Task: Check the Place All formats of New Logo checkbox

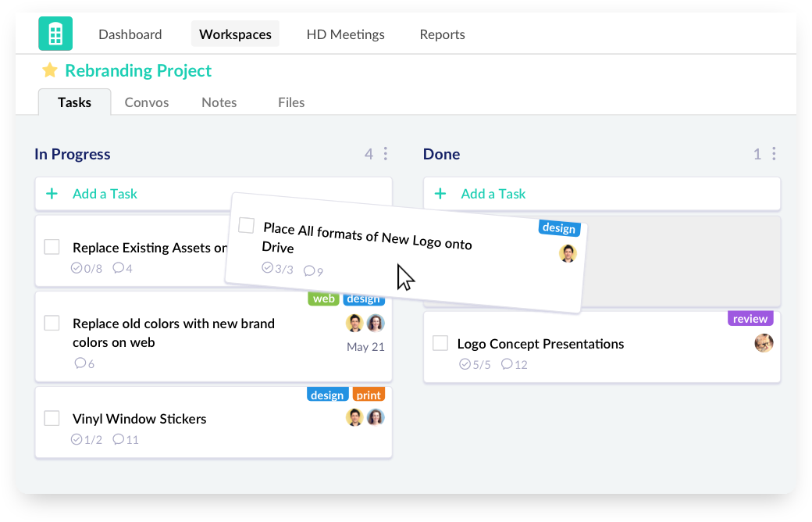Action: tap(246, 225)
